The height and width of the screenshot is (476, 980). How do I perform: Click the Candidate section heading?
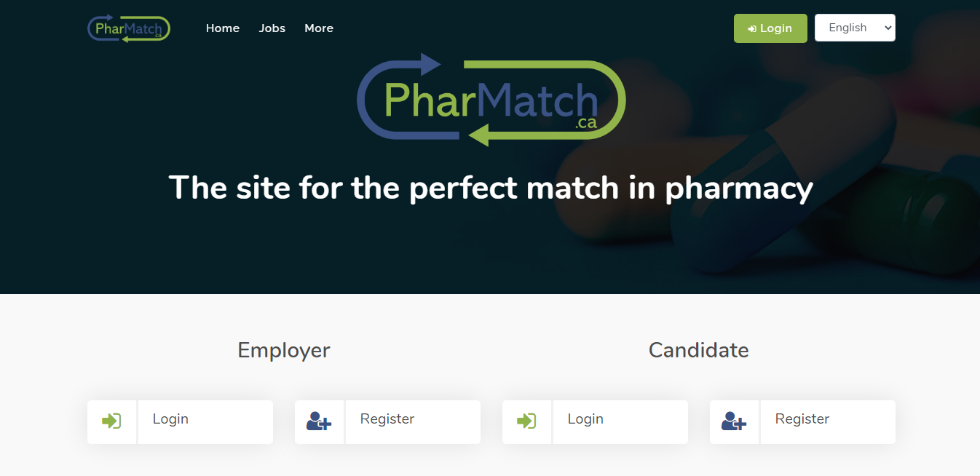[x=698, y=350]
